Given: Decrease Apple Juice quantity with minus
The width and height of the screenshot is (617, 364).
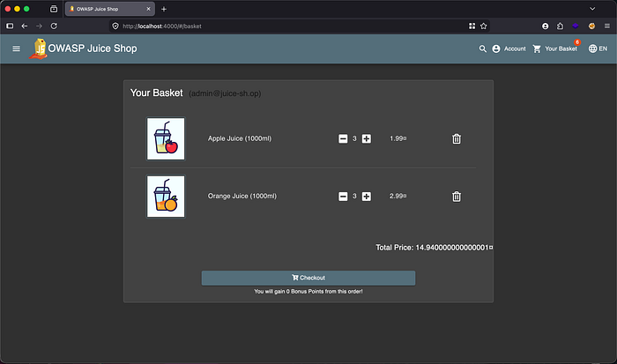Looking at the screenshot, I should tap(343, 139).
